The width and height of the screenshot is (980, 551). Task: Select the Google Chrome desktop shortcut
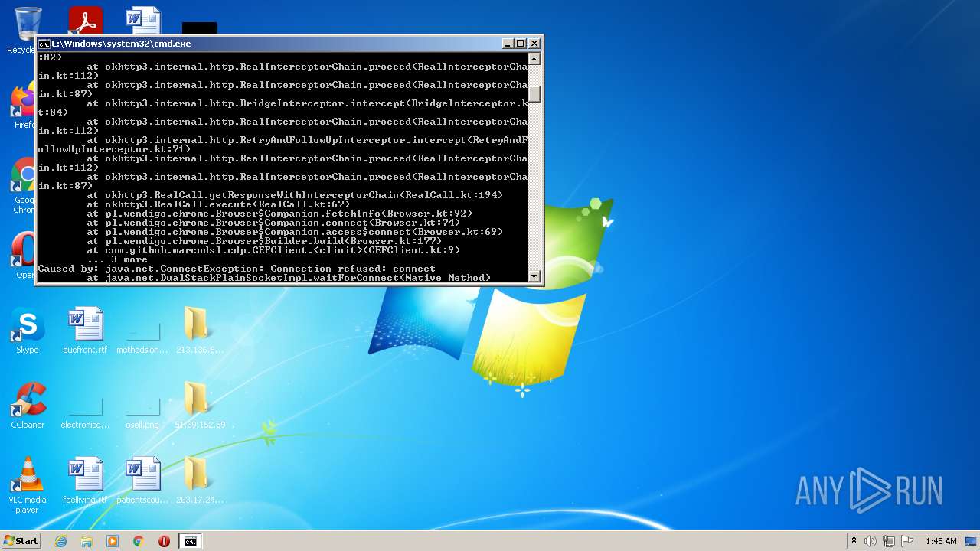23,186
